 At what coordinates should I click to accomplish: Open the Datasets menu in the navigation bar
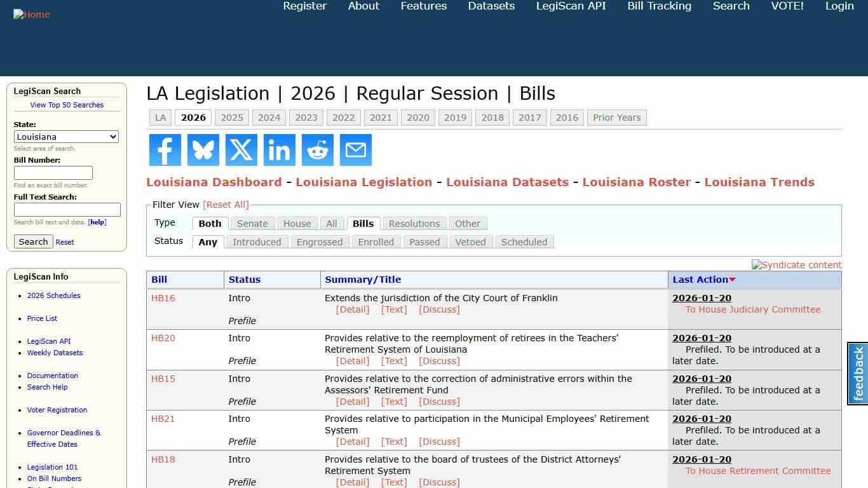(491, 6)
